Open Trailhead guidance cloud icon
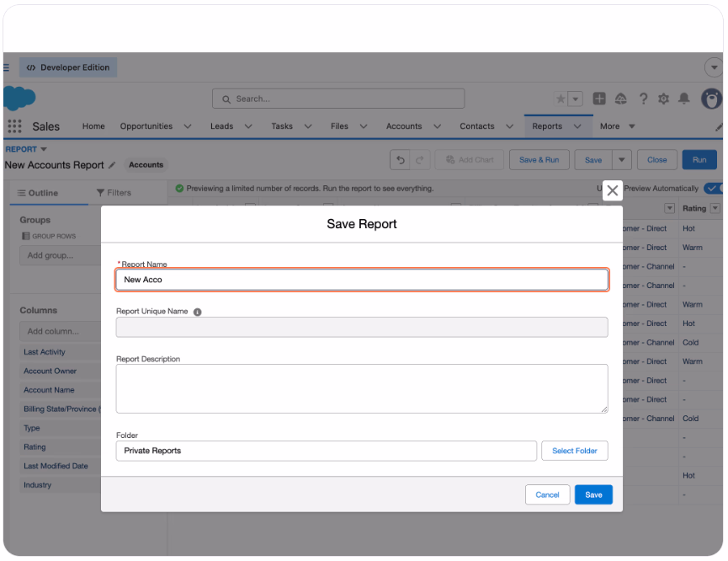Viewport: 728px width, 561px height. [x=621, y=99]
